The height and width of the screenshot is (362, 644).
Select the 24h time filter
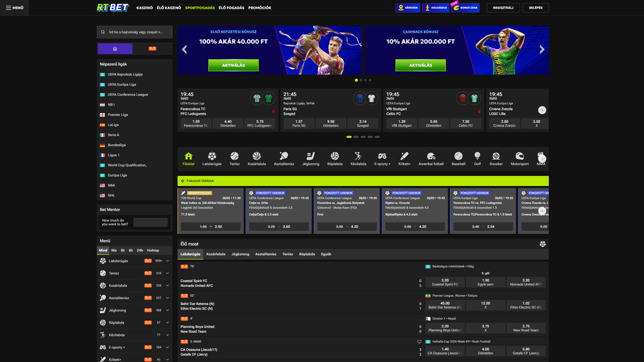(140, 250)
